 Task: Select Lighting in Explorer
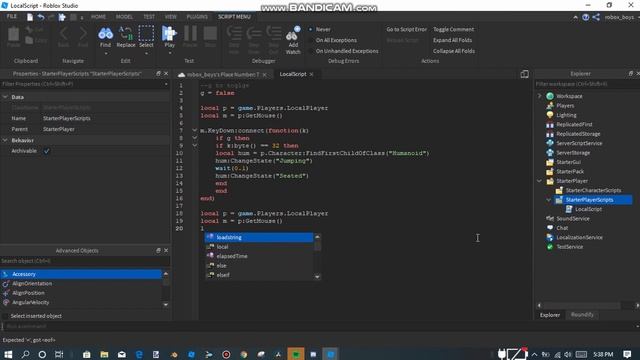[x=566, y=115]
